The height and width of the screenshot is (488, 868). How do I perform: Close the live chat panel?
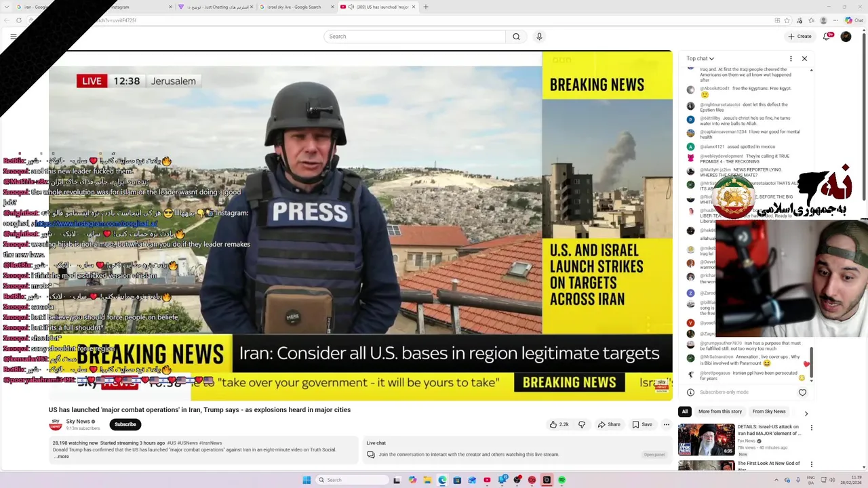click(x=804, y=59)
